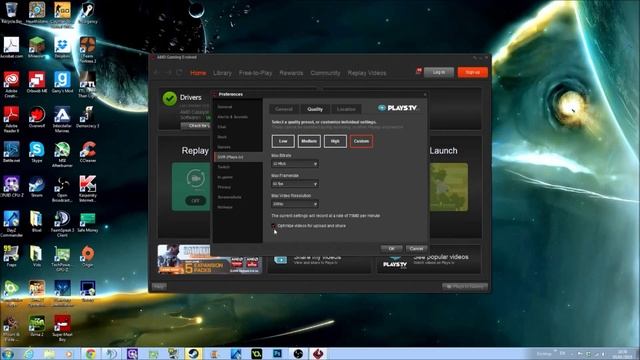The width and height of the screenshot is (640, 360).
Task: Select the High quality preset
Action: [335, 141]
